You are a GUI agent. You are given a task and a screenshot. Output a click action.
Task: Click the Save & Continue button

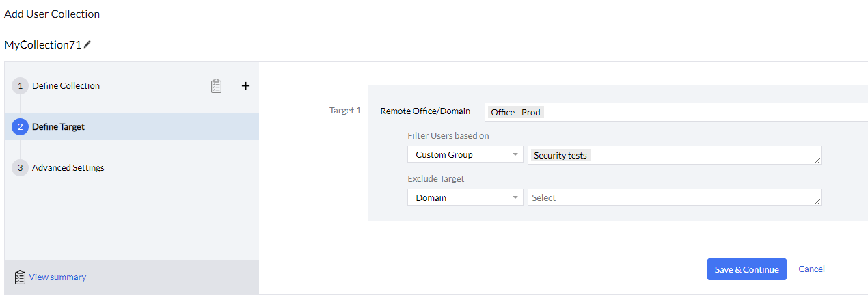[746, 269]
